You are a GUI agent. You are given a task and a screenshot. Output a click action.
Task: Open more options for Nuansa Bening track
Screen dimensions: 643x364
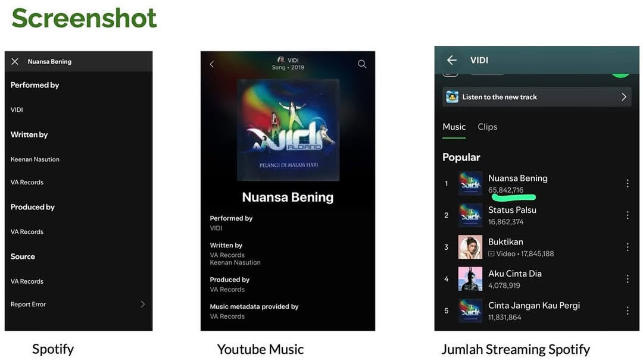coord(627,183)
